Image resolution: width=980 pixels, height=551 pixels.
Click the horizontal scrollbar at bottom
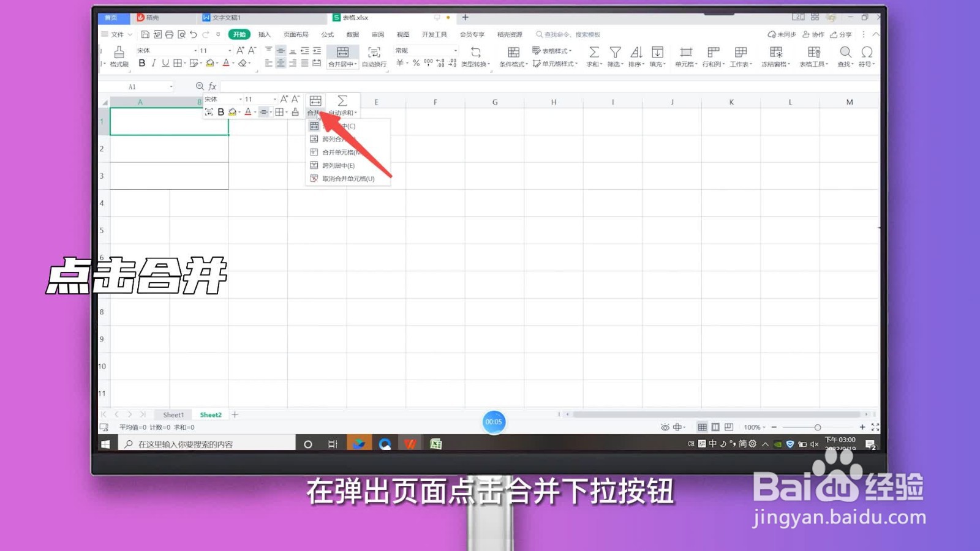[717, 414]
